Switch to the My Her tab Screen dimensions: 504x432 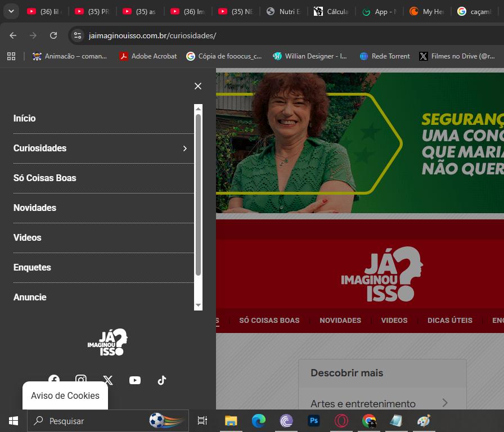click(427, 12)
